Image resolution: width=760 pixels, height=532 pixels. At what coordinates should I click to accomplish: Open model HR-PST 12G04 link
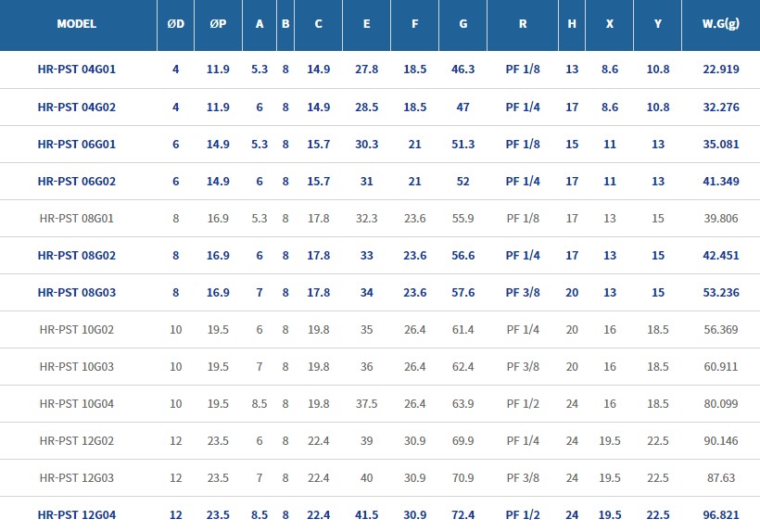(77, 515)
